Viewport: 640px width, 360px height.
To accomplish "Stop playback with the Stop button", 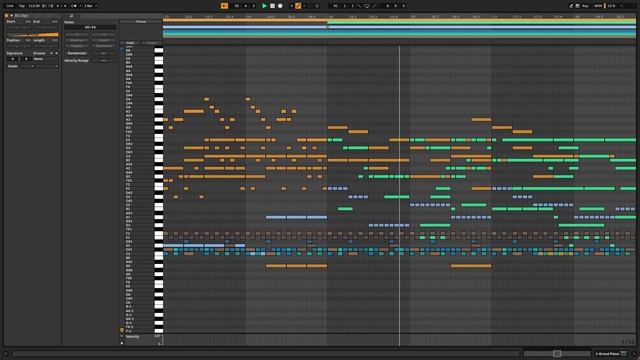I will [x=272, y=6].
